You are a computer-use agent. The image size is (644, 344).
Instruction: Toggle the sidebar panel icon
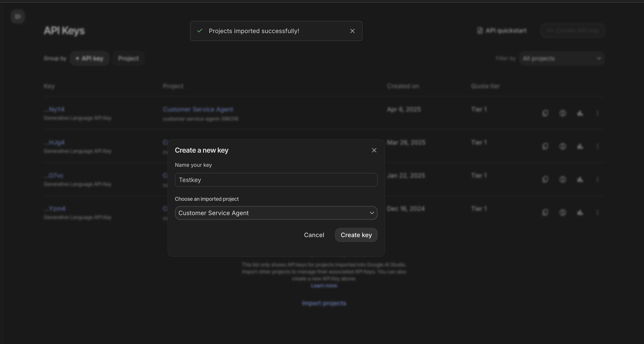18,17
